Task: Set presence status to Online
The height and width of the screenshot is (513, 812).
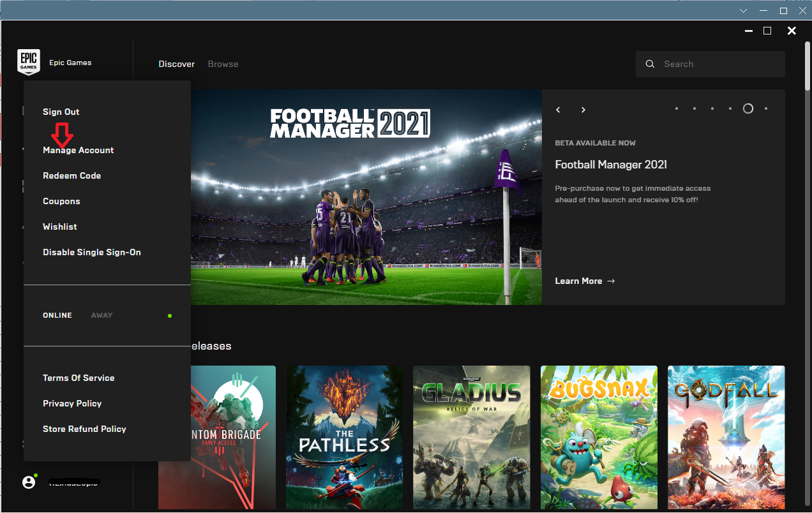Action: pyautogui.click(x=57, y=315)
